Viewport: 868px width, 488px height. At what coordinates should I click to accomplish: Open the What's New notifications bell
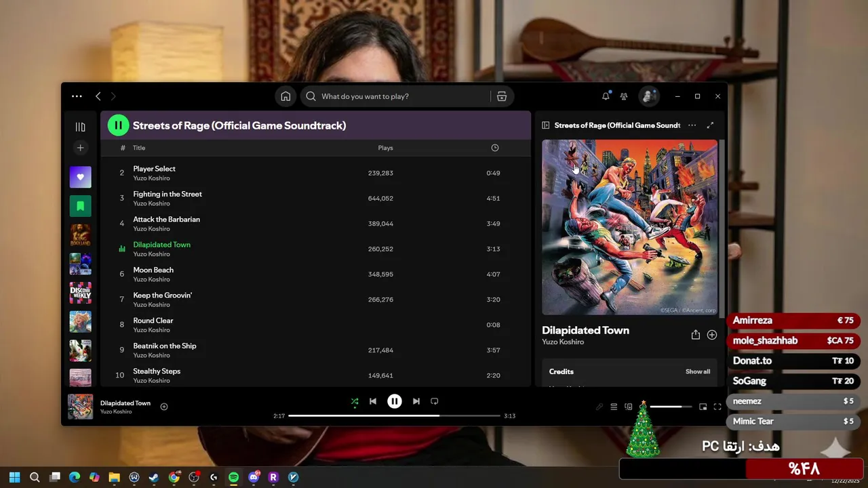click(606, 96)
